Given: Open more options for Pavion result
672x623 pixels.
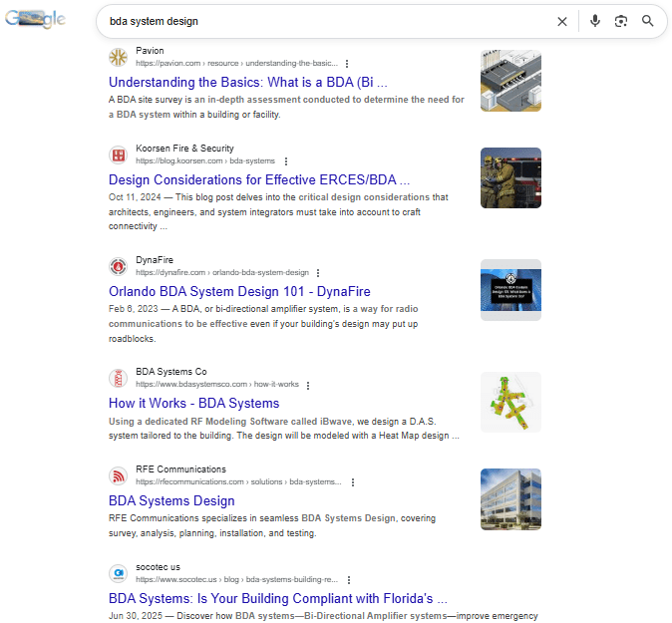Looking at the screenshot, I should [347, 63].
